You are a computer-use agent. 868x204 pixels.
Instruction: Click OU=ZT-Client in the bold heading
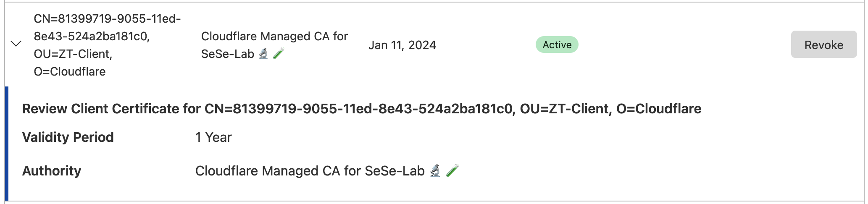564,109
